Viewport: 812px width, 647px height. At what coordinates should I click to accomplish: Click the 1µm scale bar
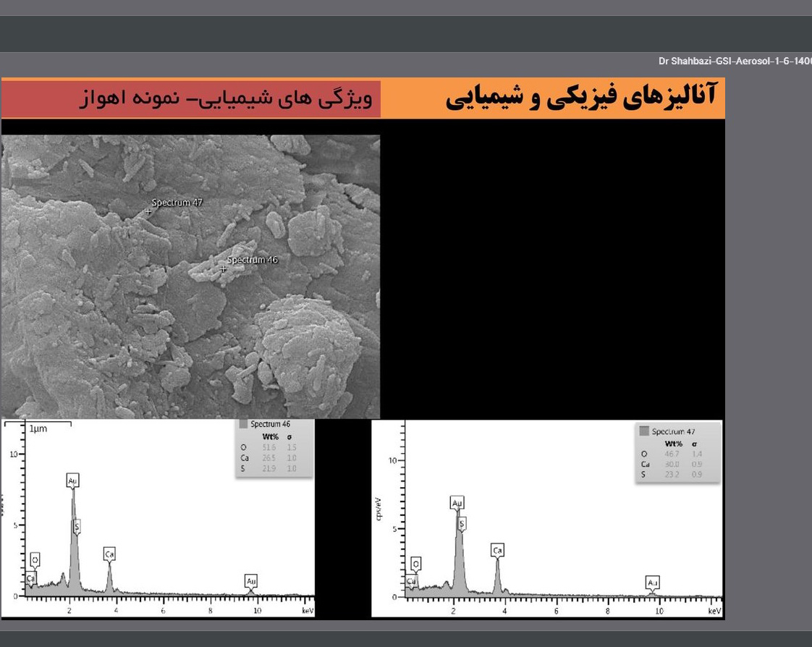pyautogui.click(x=38, y=426)
